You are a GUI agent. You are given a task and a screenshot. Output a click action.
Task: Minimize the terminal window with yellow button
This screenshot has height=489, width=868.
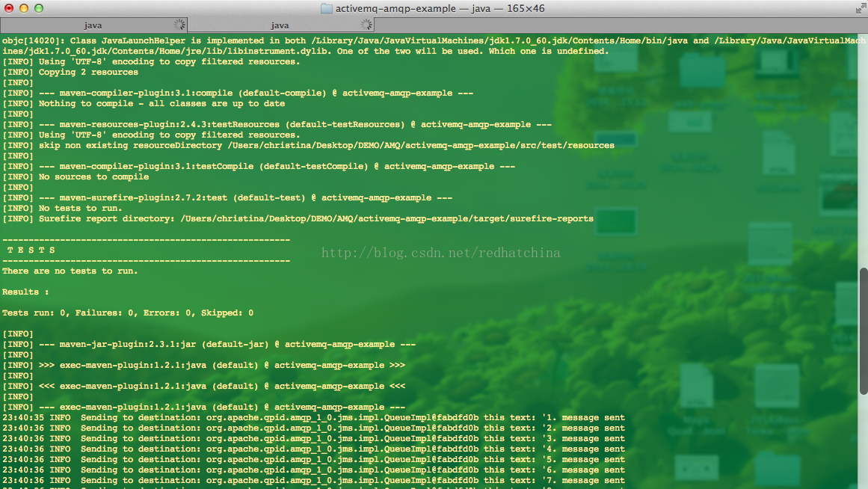click(24, 8)
